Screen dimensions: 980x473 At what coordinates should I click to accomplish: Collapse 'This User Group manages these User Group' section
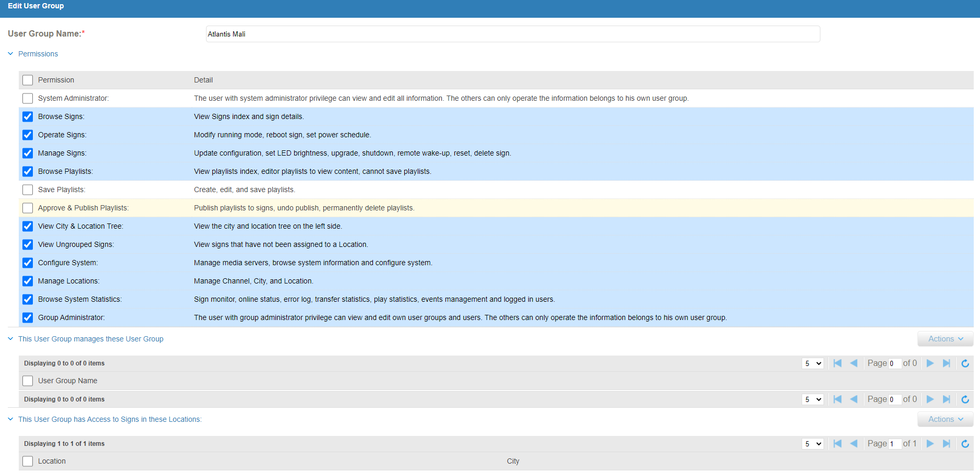10,339
